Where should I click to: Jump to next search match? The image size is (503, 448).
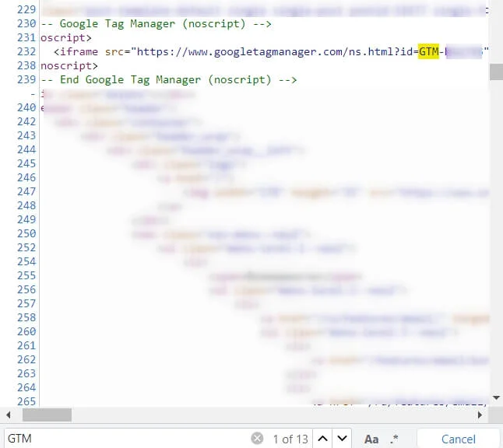(343, 439)
